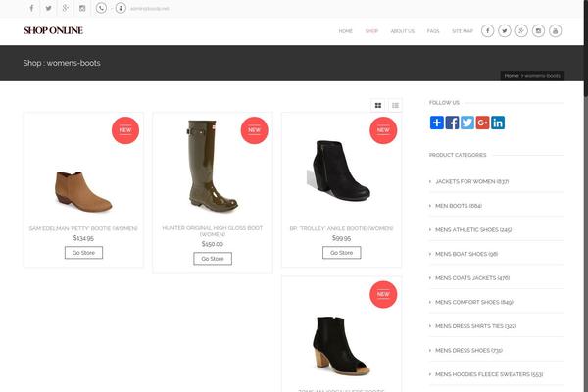Click the LinkedIn share icon under Follow Us

click(498, 122)
